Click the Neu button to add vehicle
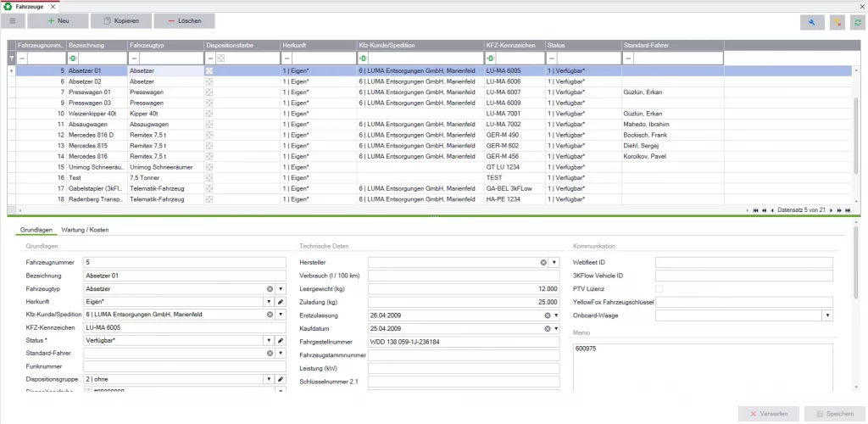 click(x=58, y=21)
